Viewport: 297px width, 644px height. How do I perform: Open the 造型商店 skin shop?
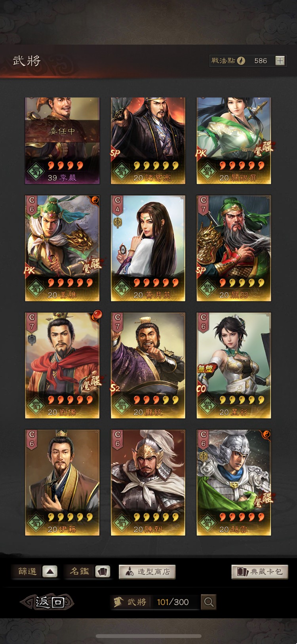click(x=147, y=572)
